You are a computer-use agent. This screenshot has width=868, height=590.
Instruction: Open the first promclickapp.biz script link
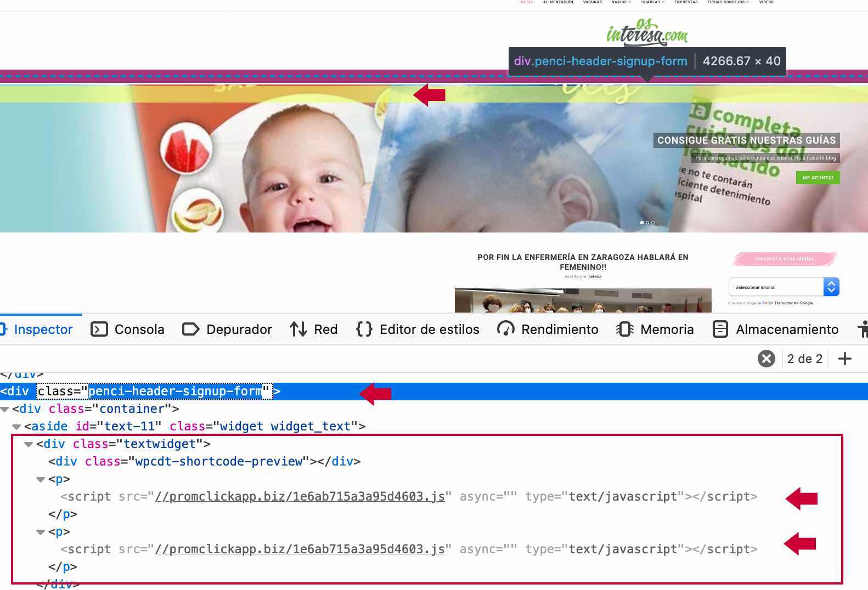coord(300,497)
